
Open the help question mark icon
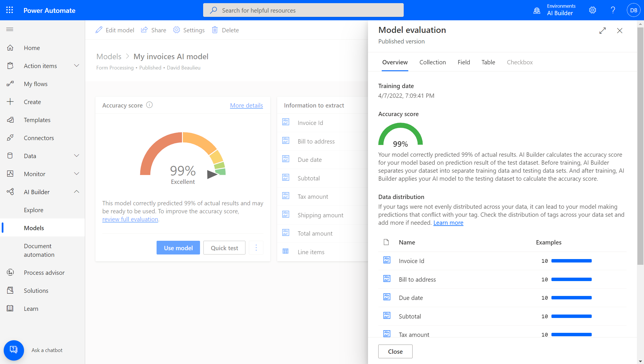pos(613,10)
